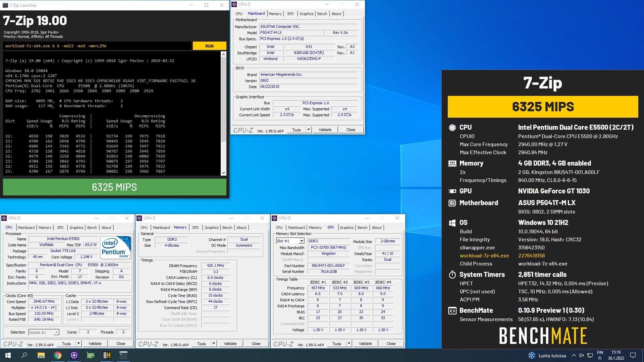Click Close button in CPU tab CPU-Z window
This screenshot has width=644, height=362.
121,344
